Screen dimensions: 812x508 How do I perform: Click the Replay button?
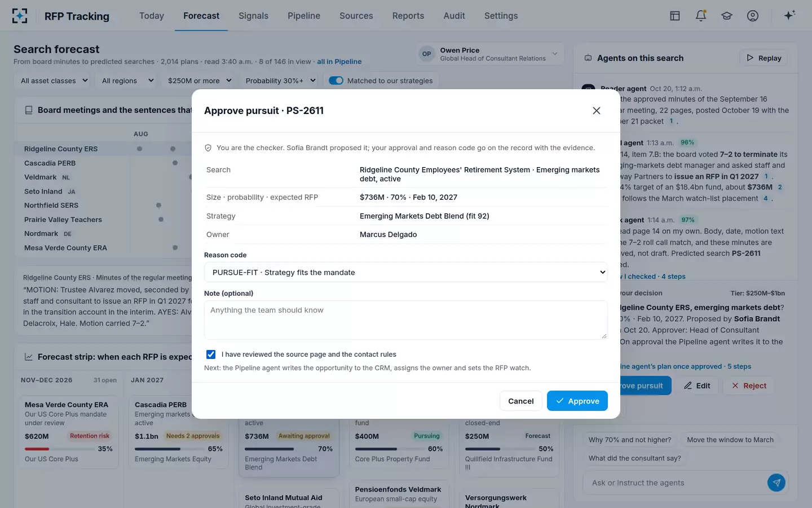[764, 58]
